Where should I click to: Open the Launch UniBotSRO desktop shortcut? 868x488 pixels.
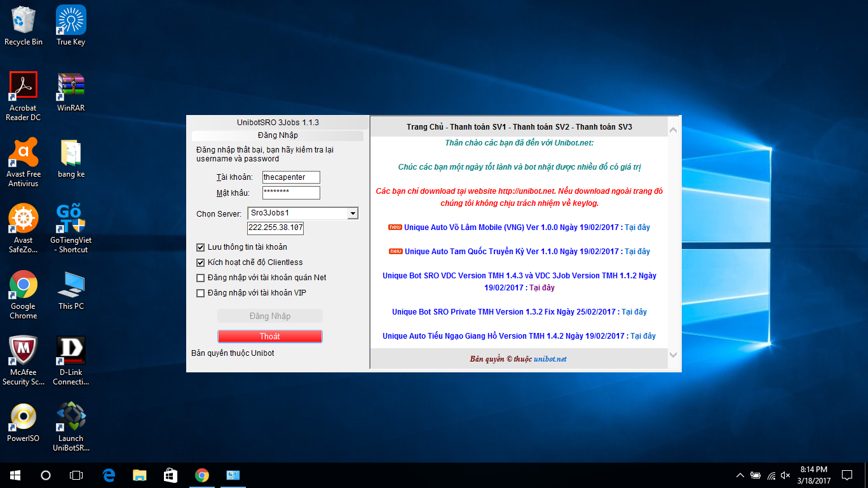pyautogui.click(x=71, y=417)
